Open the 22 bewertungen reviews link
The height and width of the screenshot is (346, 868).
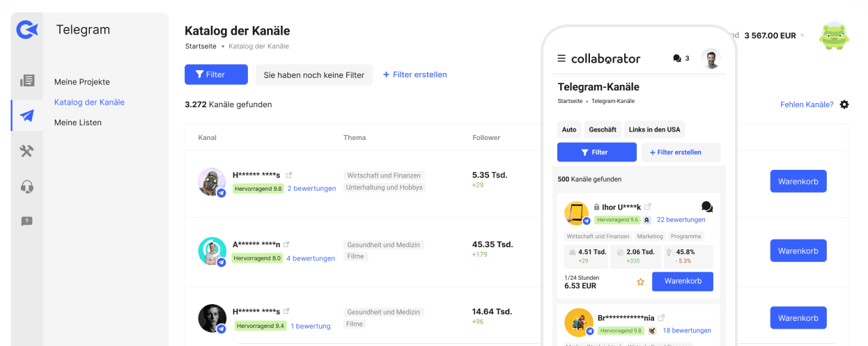click(681, 220)
